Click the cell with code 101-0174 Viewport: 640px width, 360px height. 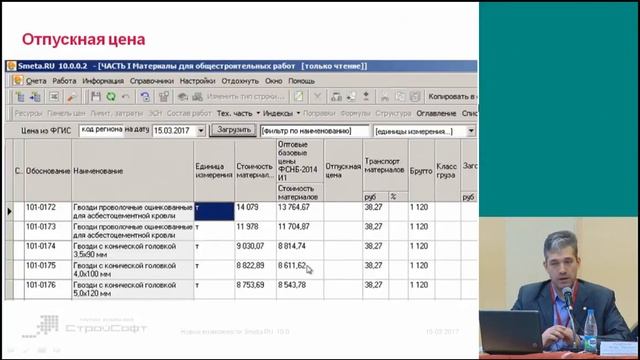click(48, 250)
